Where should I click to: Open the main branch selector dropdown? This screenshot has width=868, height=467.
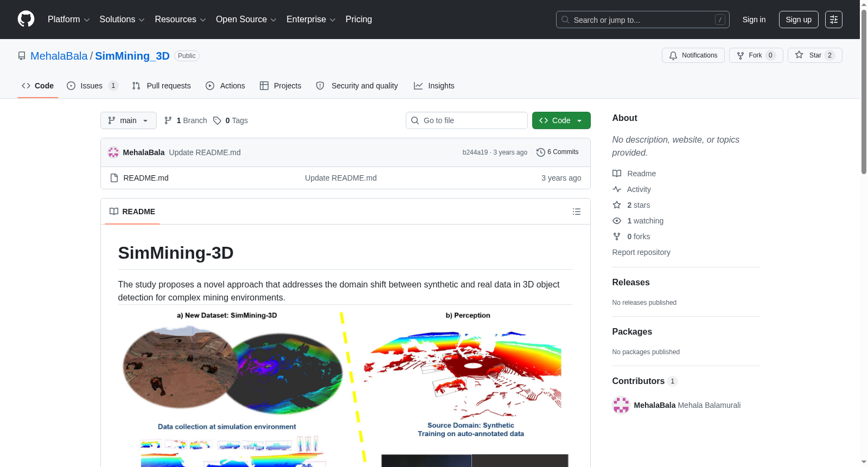point(129,120)
